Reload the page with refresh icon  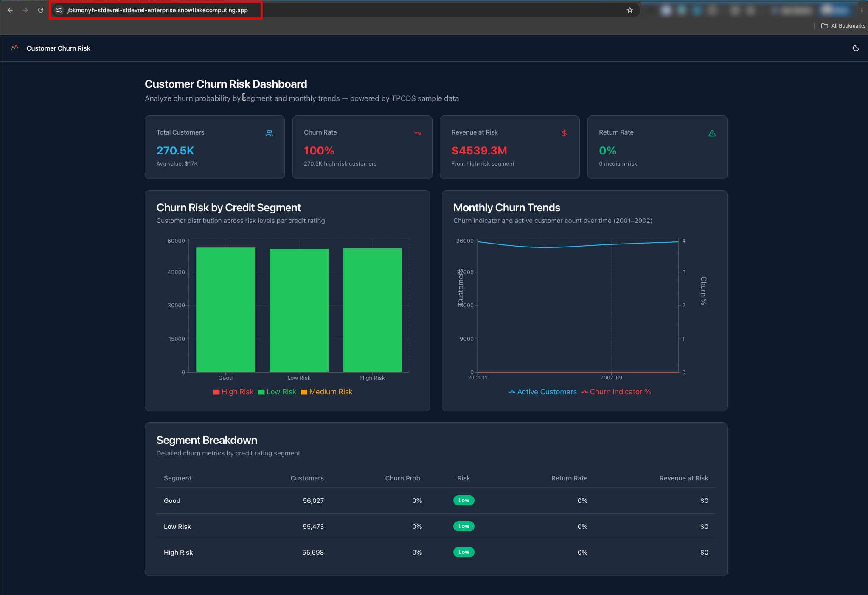pyautogui.click(x=41, y=10)
